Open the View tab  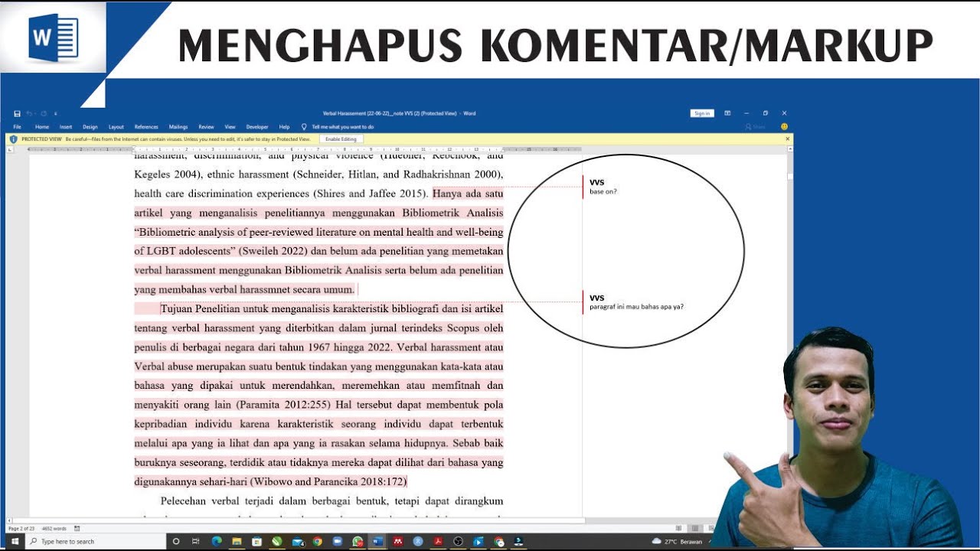tap(230, 127)
